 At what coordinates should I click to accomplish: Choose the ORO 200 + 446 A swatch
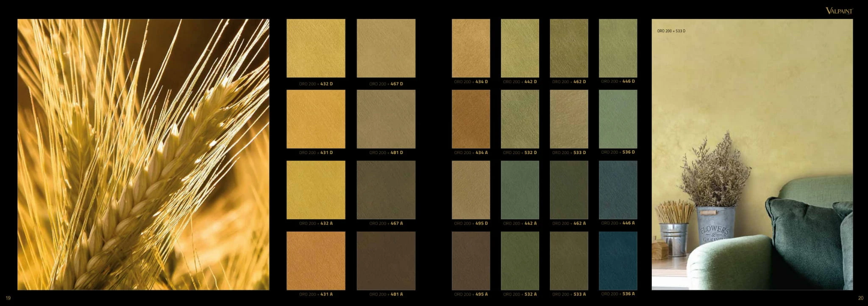coord(618,190)
